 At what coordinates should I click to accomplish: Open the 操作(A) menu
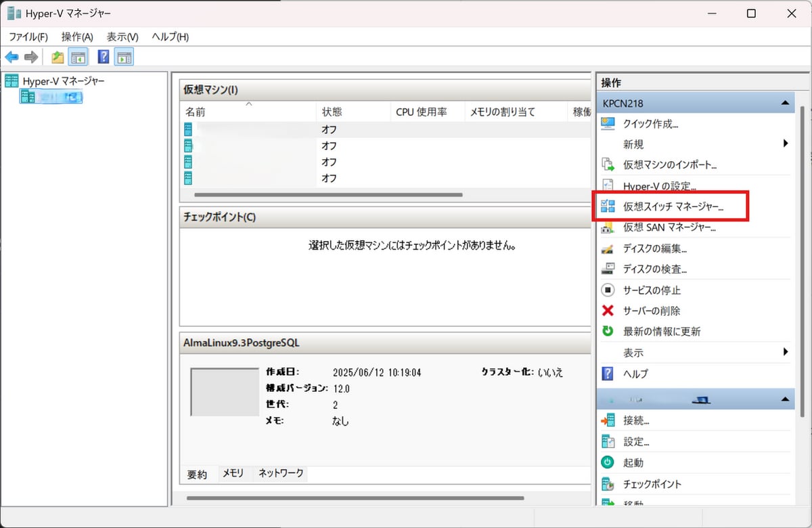point(77,37)
